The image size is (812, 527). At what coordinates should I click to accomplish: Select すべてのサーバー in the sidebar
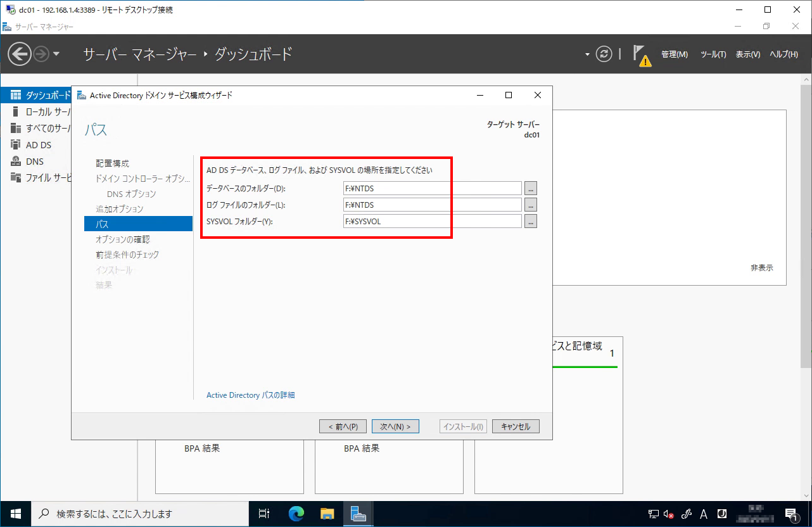pyautogui.click(x=37, y=128)
